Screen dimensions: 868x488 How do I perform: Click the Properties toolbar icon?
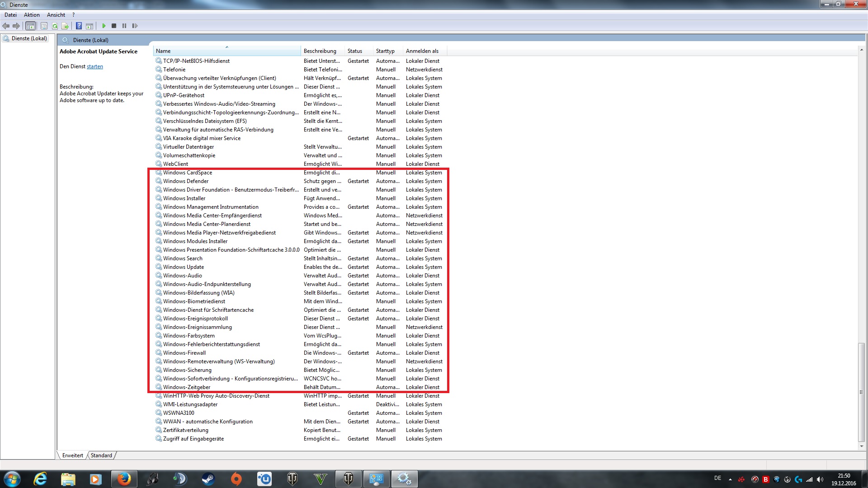coord(44,26)
